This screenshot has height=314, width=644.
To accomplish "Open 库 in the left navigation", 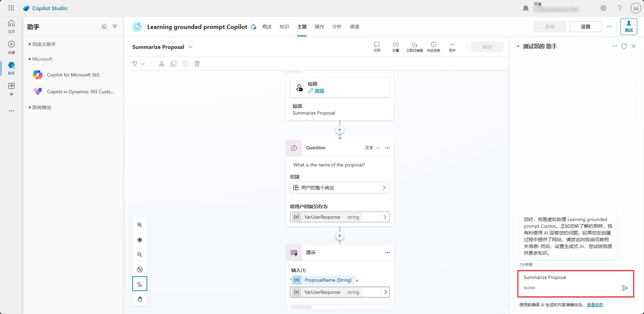I will 11,89.
